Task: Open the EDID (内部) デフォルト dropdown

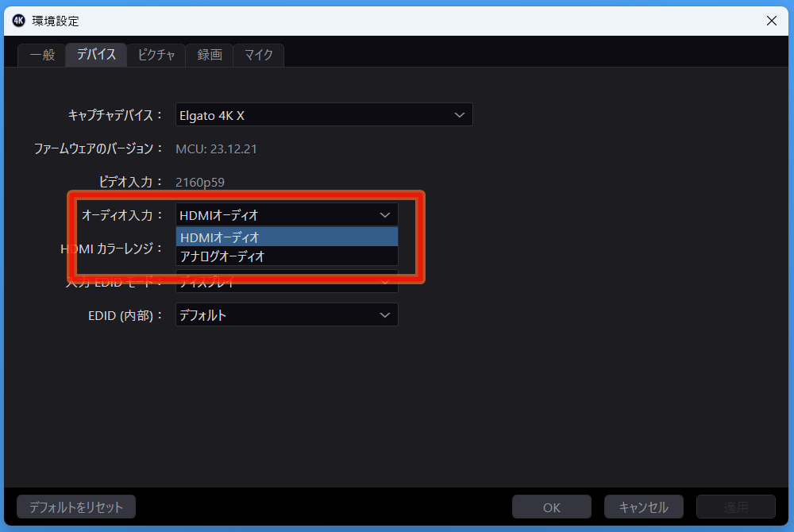Action: click(x=287, y=315)
